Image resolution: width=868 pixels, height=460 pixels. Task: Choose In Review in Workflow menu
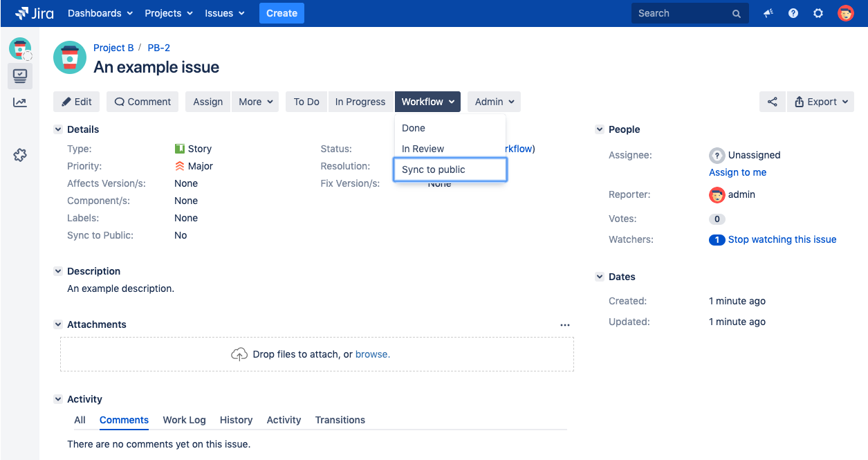click(x=423, y=149)
